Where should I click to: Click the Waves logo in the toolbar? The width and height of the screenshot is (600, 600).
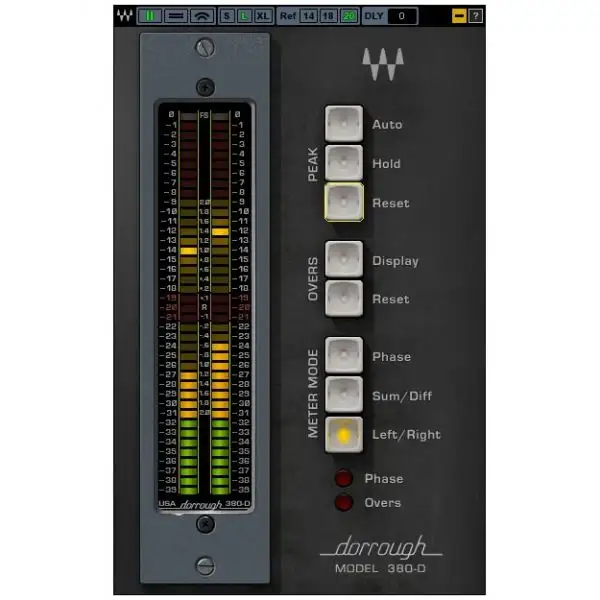coord(124,16)
